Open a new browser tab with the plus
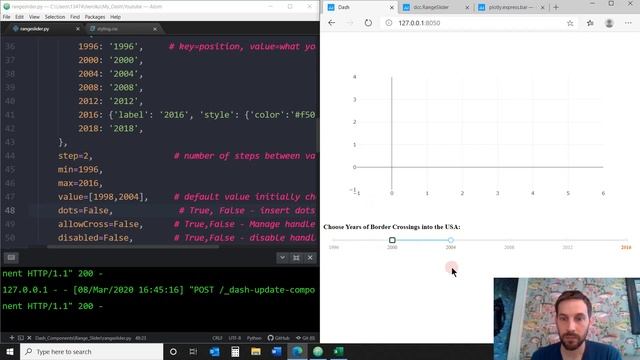The width and height of the screenshot is (640, 360). pyautogui.click(x=556, y=7)
